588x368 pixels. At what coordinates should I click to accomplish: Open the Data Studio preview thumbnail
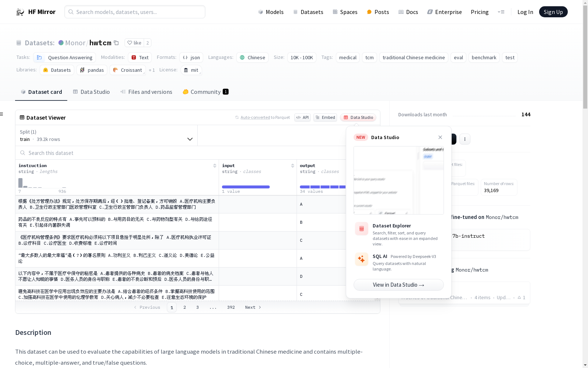pyautogui.click(x=399, y=180)
